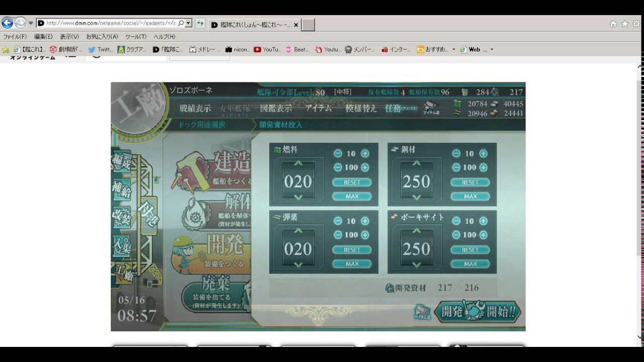The height and width of the screenshot is (362, 644).
Task: Subtract 100 from fuel (燃料) amount
Action: click(x=338, y=167)
